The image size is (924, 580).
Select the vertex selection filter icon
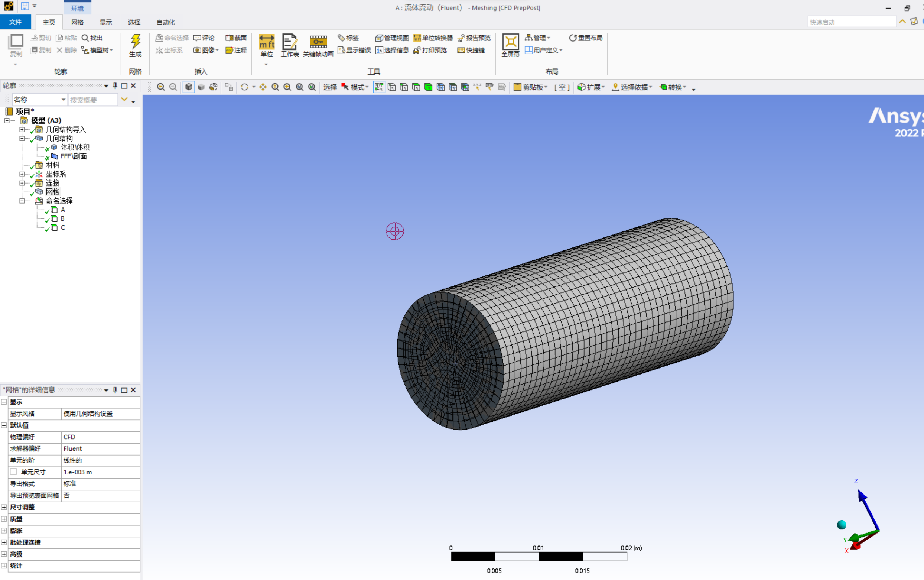pyautogui.click(x=391, y=87)
